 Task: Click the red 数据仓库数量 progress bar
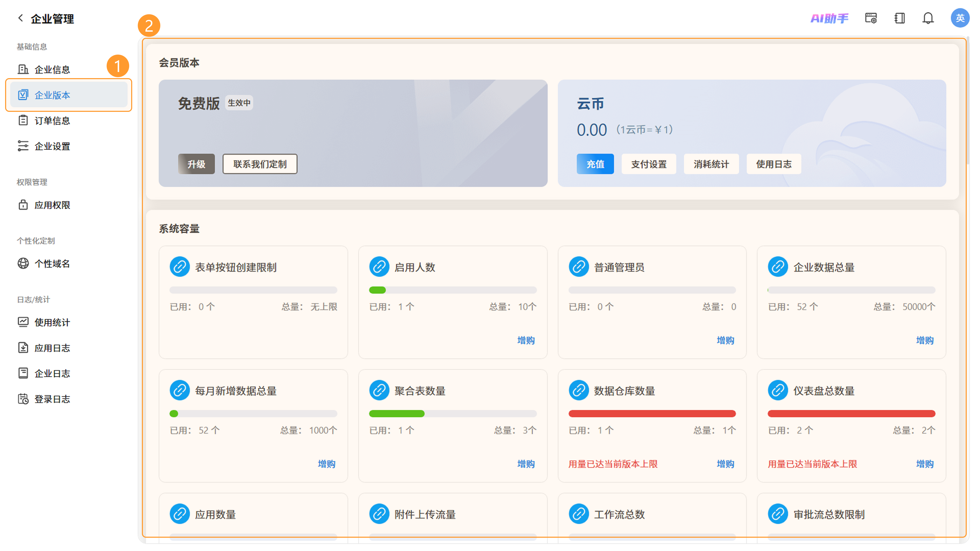(652, 414)
